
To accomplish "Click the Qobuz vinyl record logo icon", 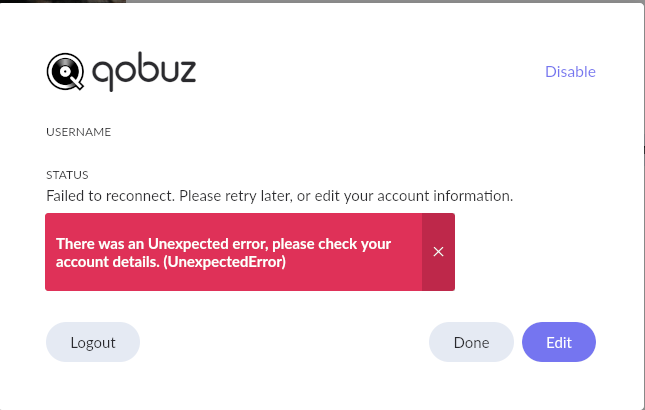I will [x=65, y=72].
